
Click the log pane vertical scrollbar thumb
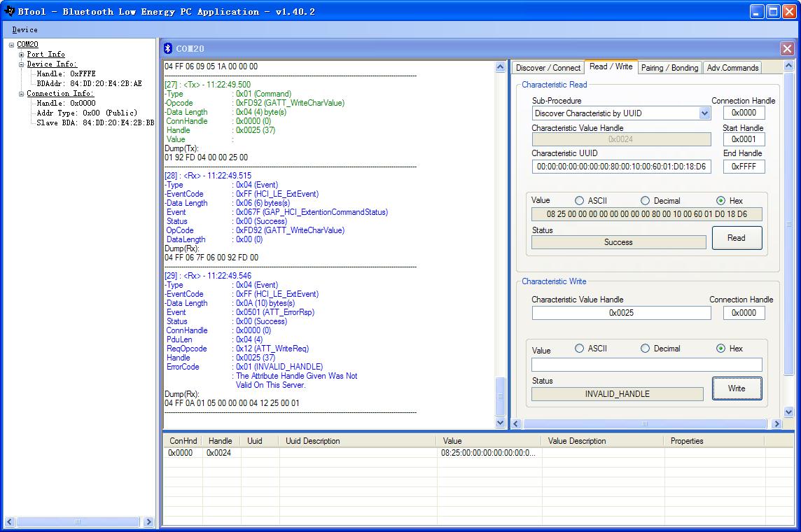tap(500, 396)
